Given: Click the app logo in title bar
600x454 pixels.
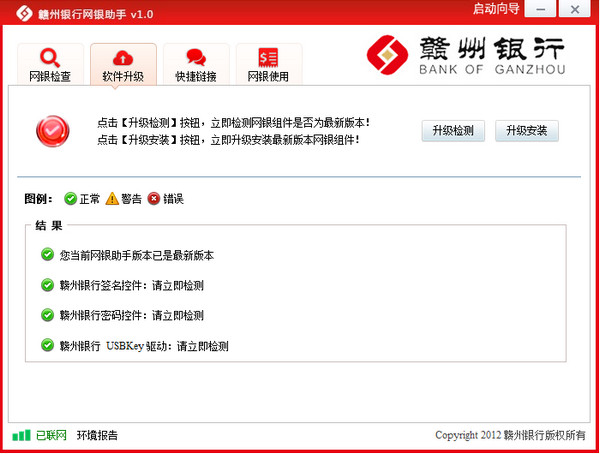Looking at the screenshot, I should pyautogui.click(x=24, y=14).
